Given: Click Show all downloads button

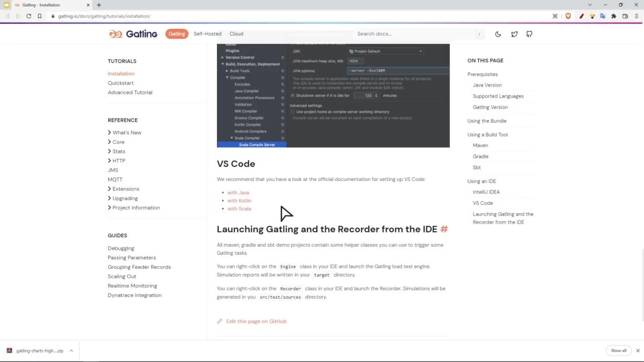Looking at the screenshot, I should click(x=618, y=350).
